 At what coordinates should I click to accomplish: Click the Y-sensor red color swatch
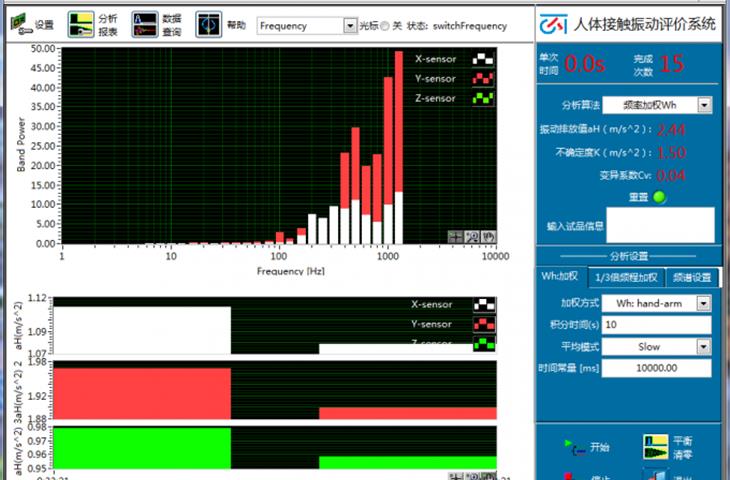483,78
